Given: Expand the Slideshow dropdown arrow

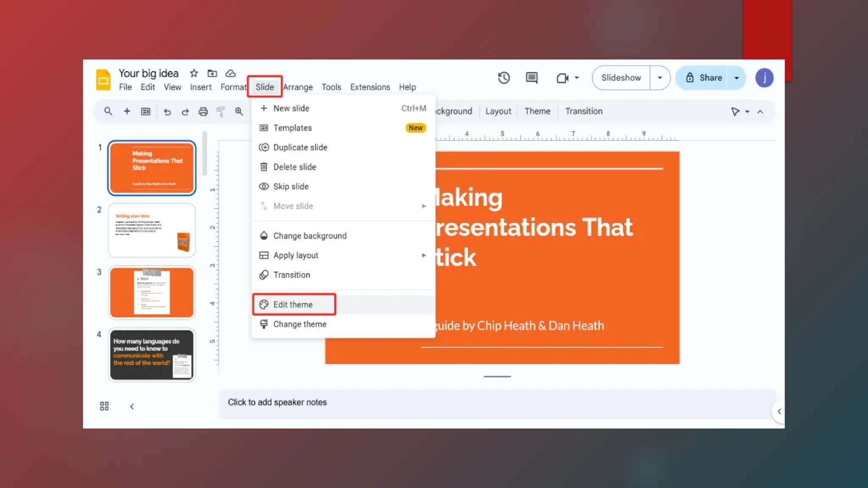Looking at the screenshot, I should coord(659,78).
